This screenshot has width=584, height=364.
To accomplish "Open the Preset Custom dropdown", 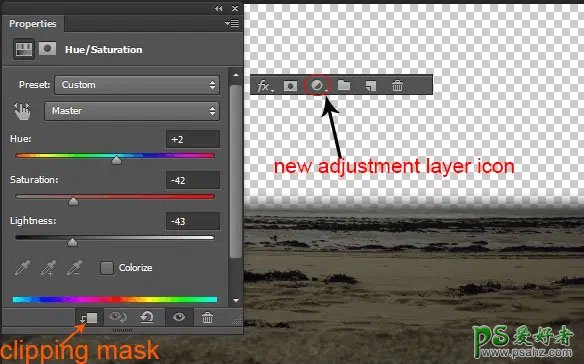I will pos(137,85).
